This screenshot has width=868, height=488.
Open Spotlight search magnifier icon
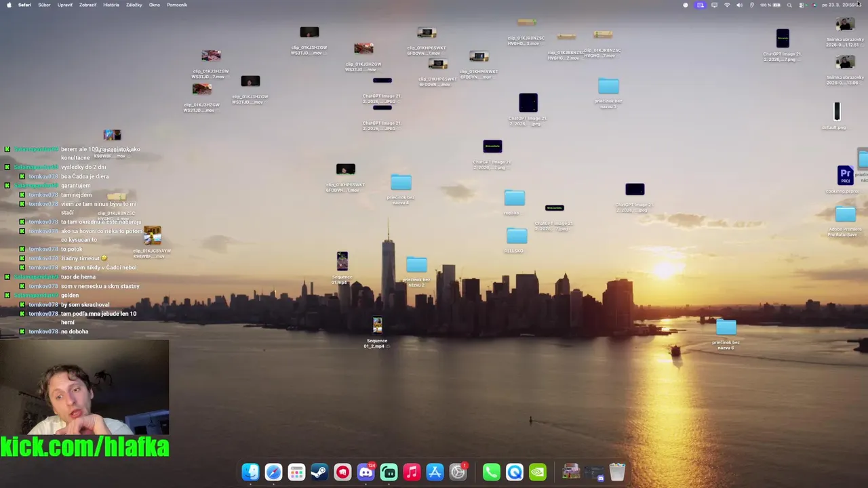(x=789, y=5)
